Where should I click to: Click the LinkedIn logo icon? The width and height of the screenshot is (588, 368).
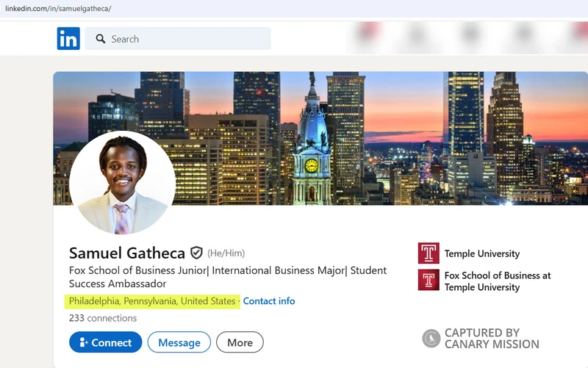tap(68, 39)
